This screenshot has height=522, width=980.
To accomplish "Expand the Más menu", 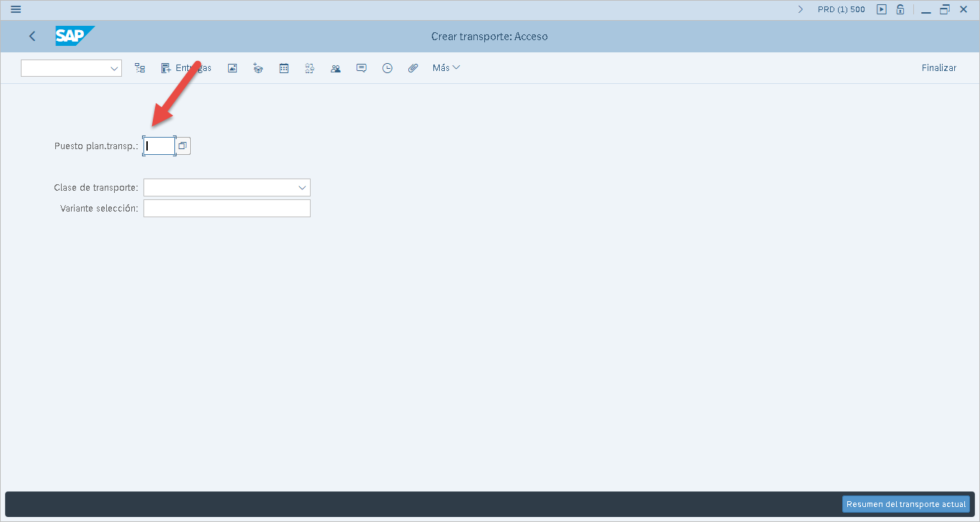I will coord(446,68).
